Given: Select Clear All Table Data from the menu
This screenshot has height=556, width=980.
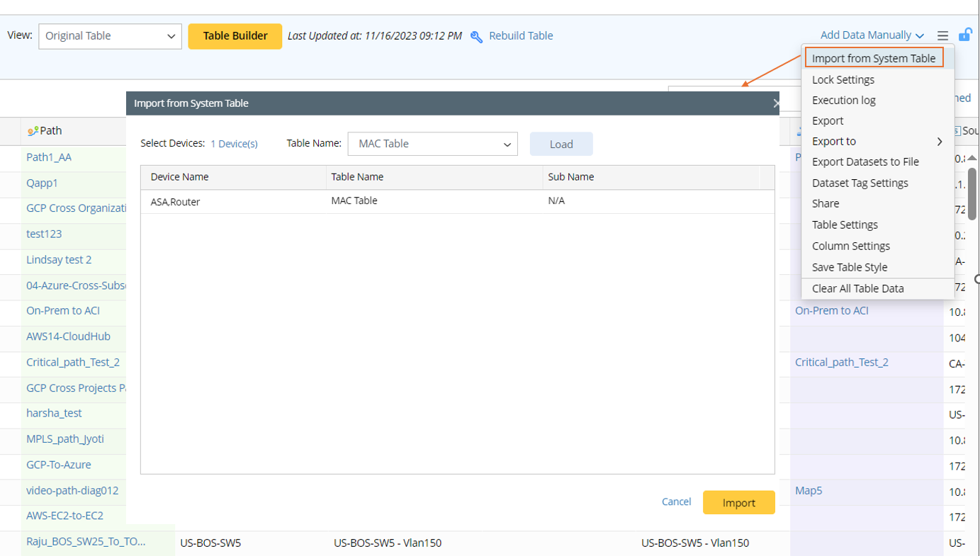Looking at the screenshot, I should click(858, 288).
